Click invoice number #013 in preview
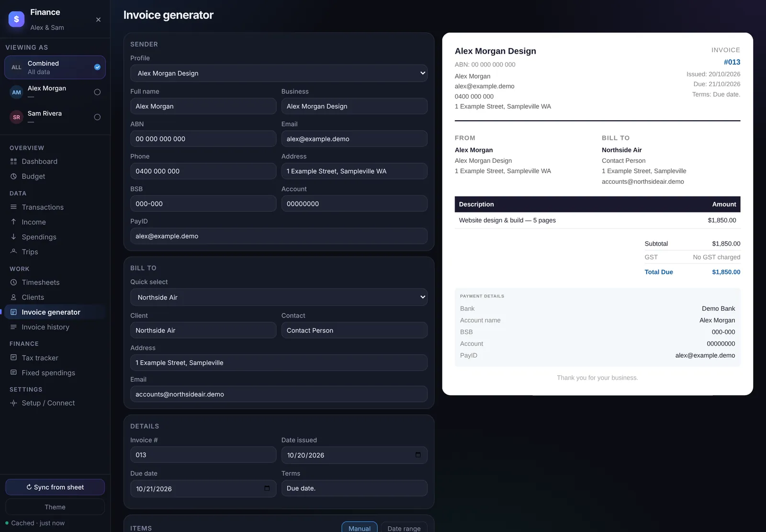Screen dimensions: 766x532 (x=732, y=62)
